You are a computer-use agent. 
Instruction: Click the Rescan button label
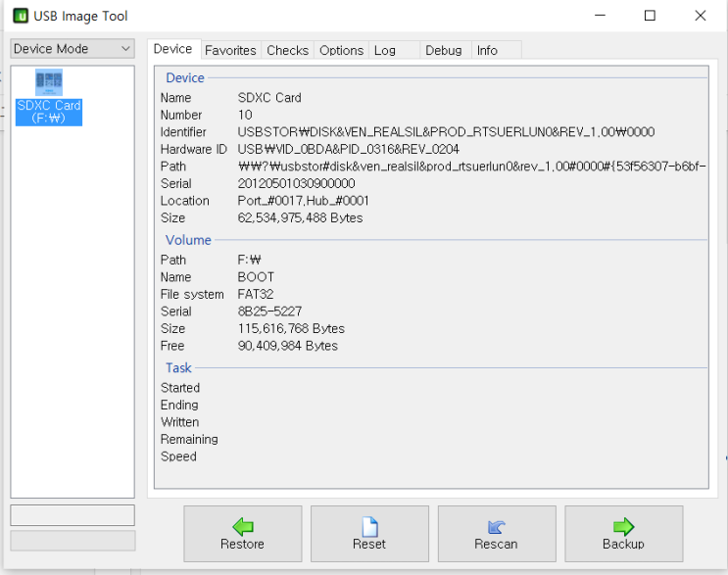coord(496,544)
